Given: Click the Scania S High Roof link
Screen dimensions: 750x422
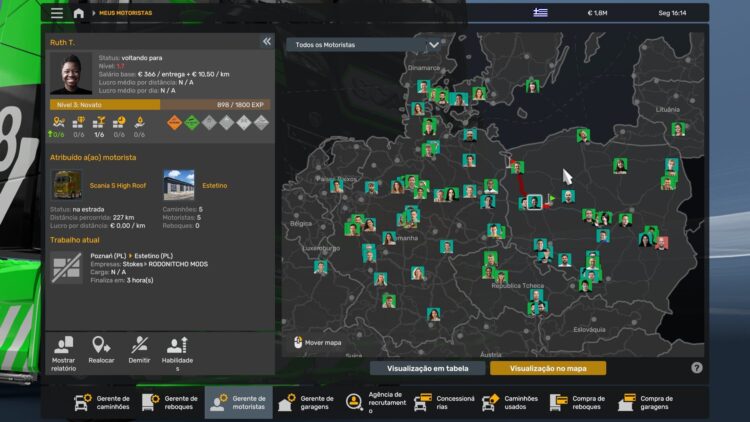Looking at the screenshot, I should coord(118,186).
